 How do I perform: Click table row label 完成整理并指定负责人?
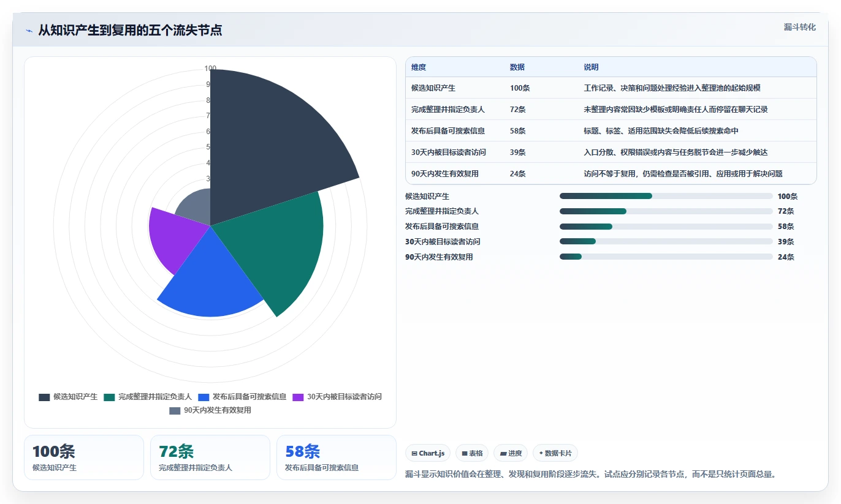pyautogui.click(x=448, y=110)
